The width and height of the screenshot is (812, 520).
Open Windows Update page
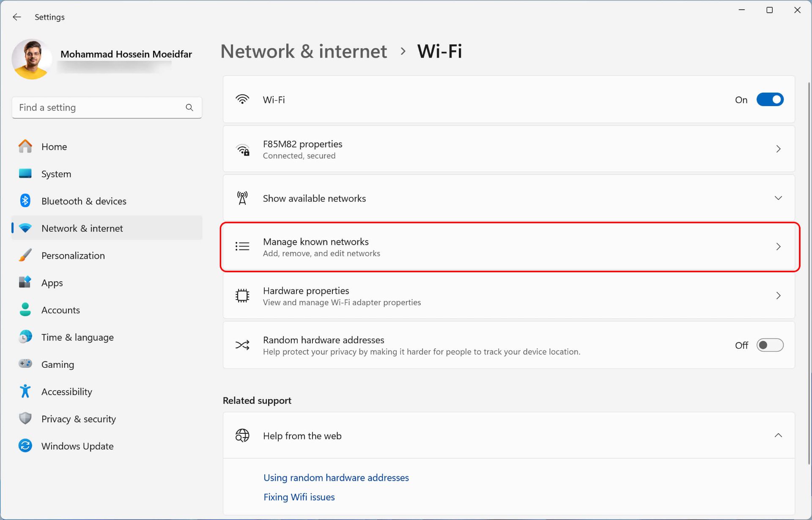click(x=107, y=446)
